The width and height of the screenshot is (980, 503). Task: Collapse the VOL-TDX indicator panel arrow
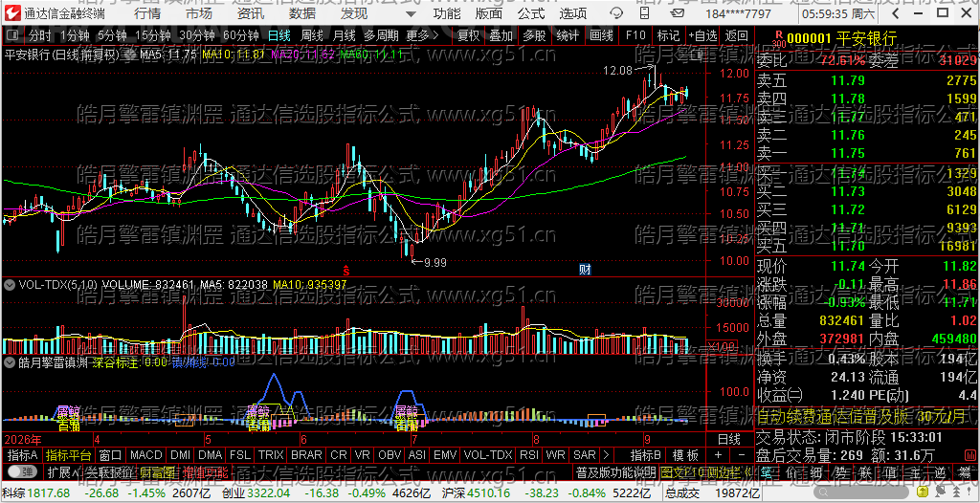coord(10,285)
